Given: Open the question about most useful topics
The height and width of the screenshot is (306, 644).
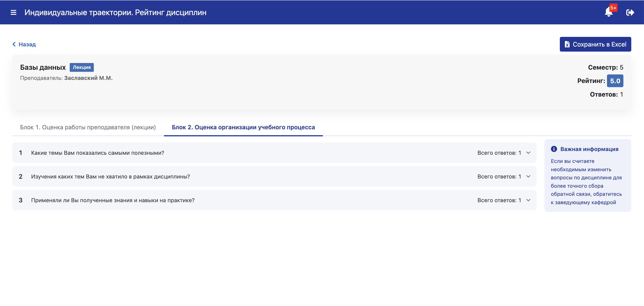Looking at the screenshot, I should click(274, 153).
